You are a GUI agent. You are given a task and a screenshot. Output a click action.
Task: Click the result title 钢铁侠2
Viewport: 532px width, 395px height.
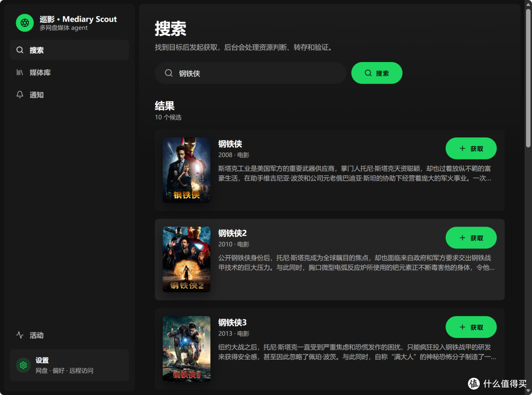point(233,233)
